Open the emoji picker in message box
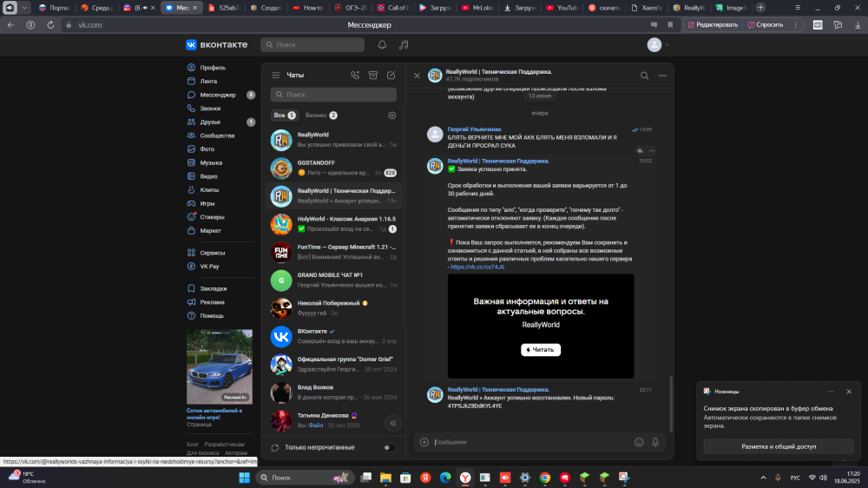The height and width of the screenshot is (488, 868). pos(639,442)
